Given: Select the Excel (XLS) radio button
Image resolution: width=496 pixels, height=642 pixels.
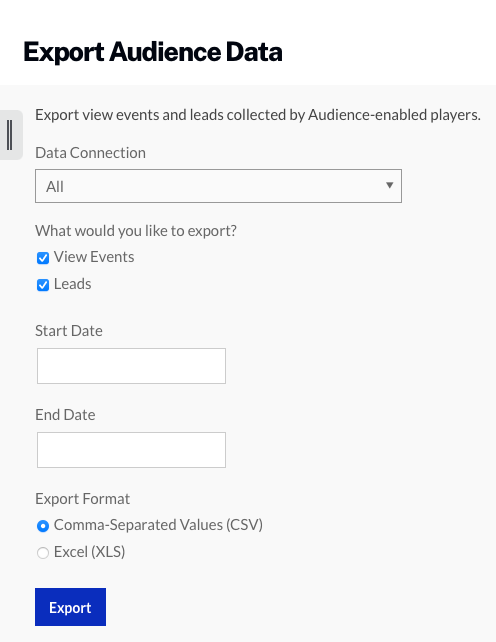Looking at the screenshot, I should [x=43, y=553].
